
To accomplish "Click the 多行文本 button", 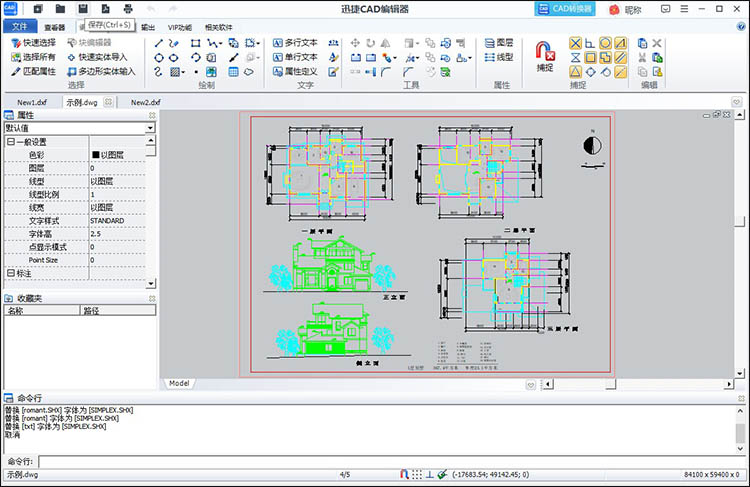I will pyautogui.click(x=295, y=43).
